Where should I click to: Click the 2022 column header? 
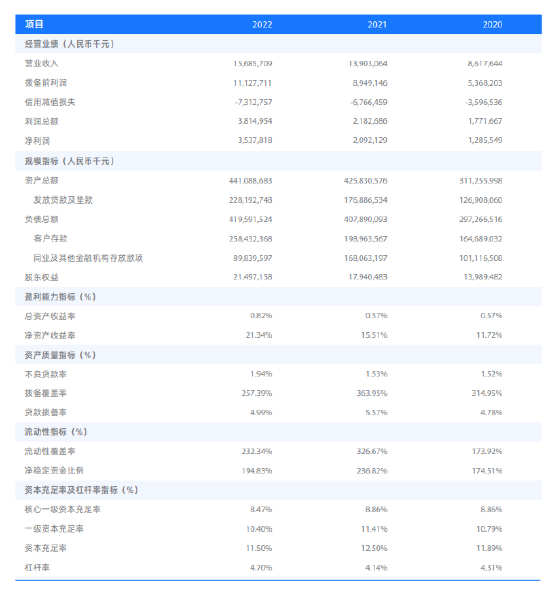tap(262, 25)
